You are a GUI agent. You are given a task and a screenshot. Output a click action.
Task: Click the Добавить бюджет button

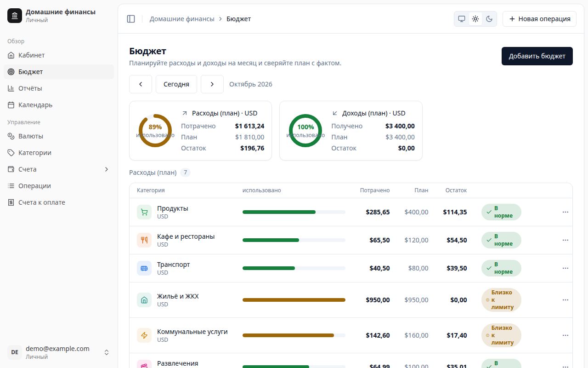click(x=537, y=56)
